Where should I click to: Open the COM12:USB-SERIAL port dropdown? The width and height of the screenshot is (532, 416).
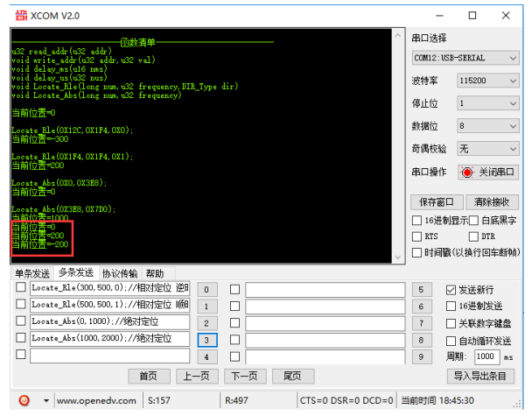pos(465,58)
